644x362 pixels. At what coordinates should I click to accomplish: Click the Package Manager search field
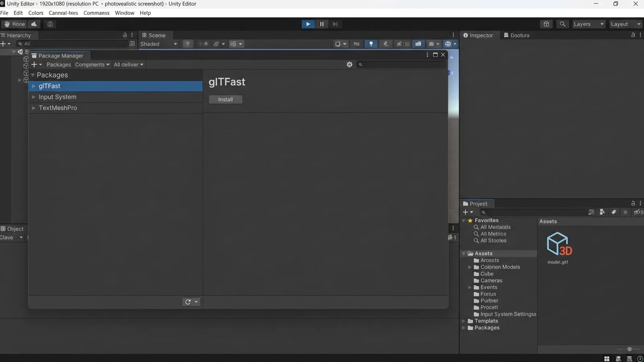click(x=401, y=64)
